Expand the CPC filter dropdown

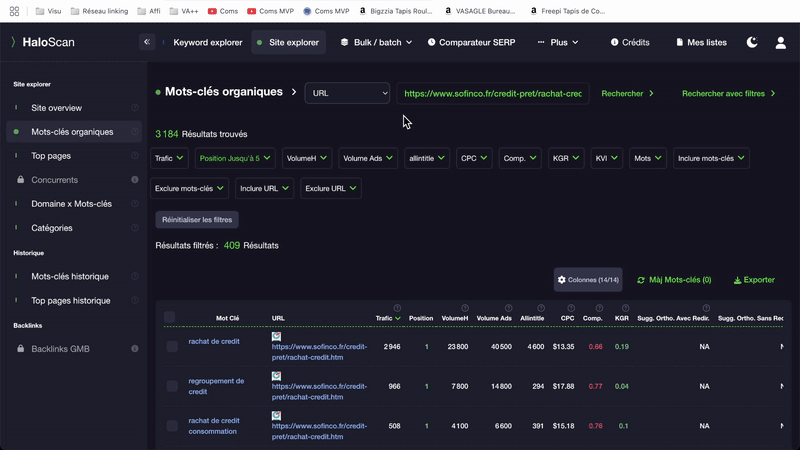(474, 158)
